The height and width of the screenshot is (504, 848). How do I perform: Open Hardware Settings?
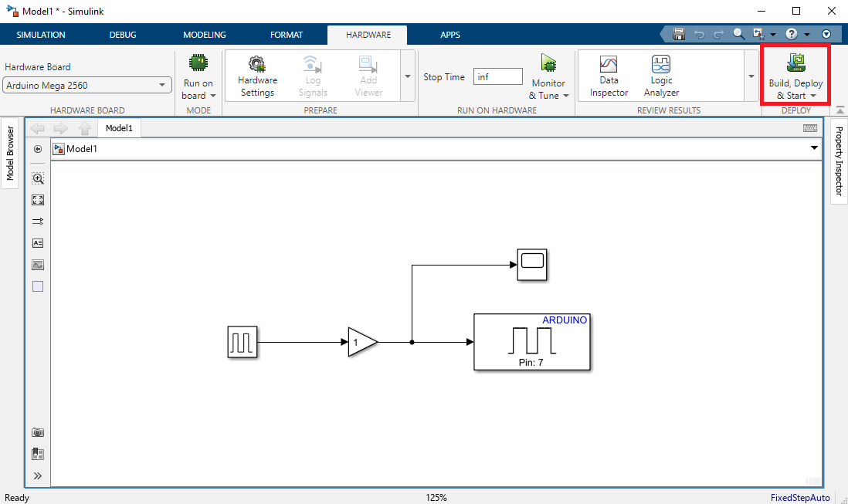257,64
